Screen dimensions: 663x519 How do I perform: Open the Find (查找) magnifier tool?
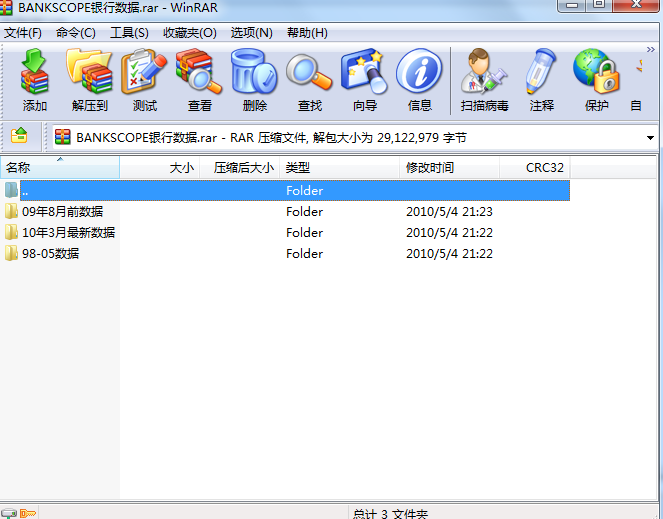[310, 80]
